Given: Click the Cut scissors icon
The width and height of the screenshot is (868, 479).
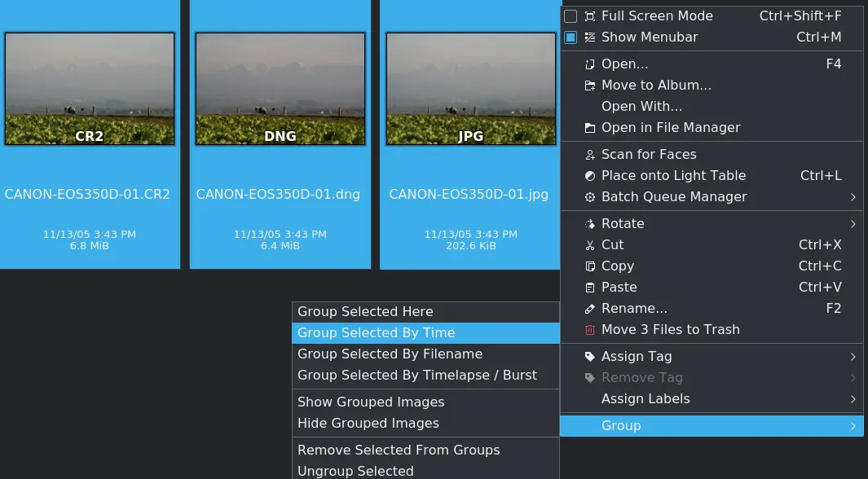Looking at the screenshot, I should [589, 244].
